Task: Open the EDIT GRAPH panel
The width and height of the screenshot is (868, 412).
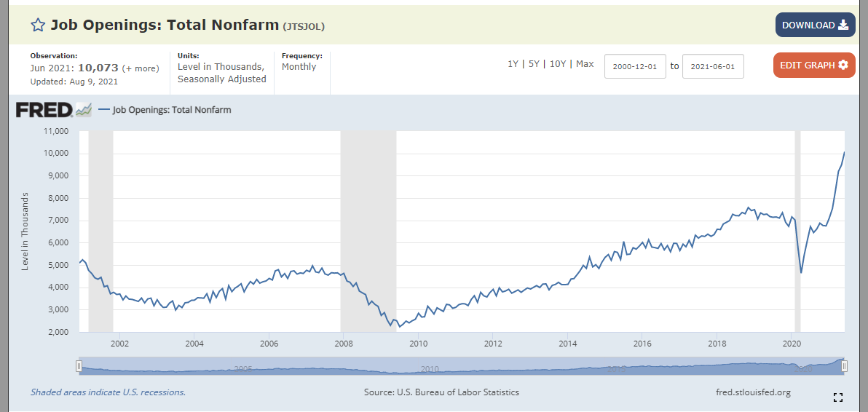Action: pyautogui.click(x=814, y=66)
